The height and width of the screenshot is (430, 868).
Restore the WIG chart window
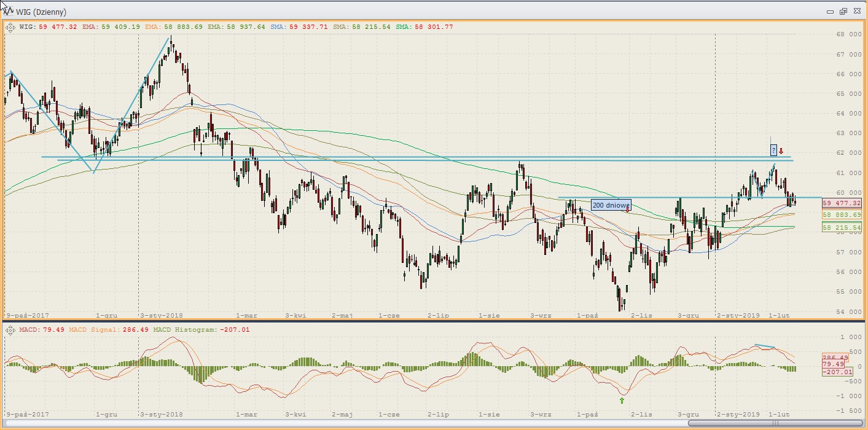[x=843, y=12]
